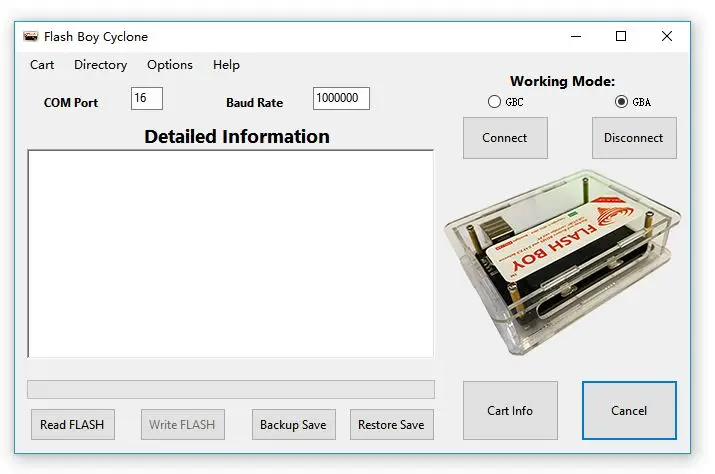Click the Baud Rate input field
This screenshot has height=474, width=715.
click(x=341, y=98)
